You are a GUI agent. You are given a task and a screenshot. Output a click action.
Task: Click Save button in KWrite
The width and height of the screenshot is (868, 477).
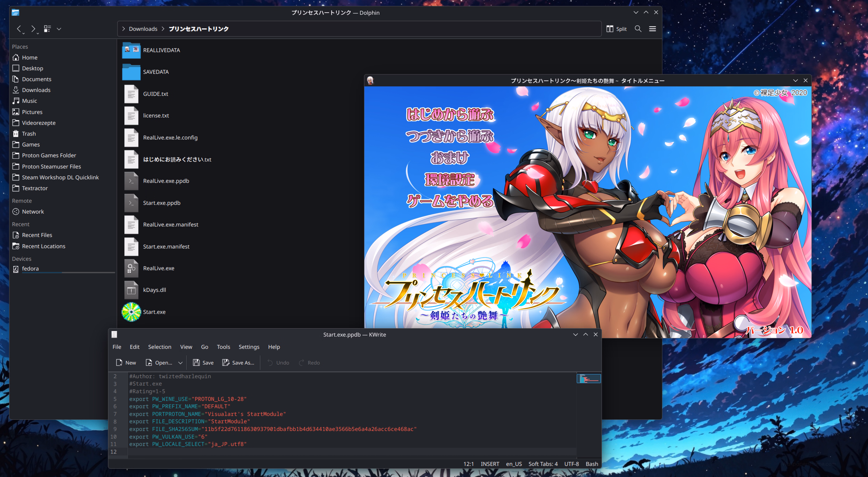(203, 362)
